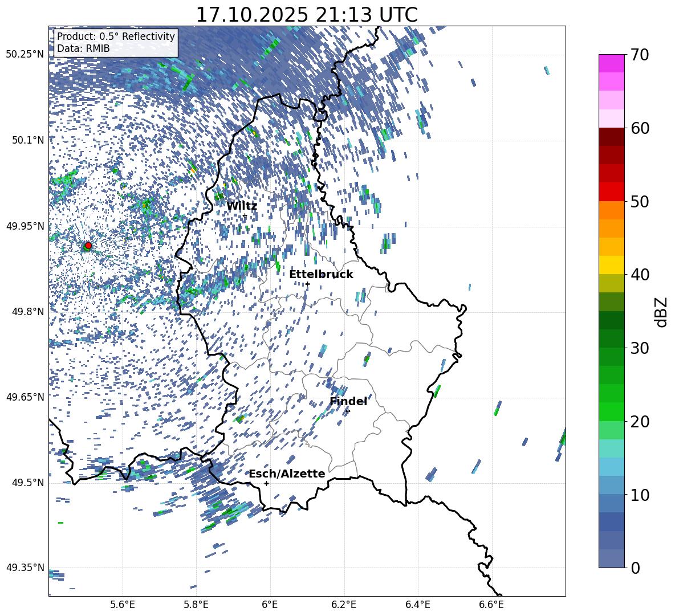Click the Esch/Alzette location cross marker

coord(266,483)
